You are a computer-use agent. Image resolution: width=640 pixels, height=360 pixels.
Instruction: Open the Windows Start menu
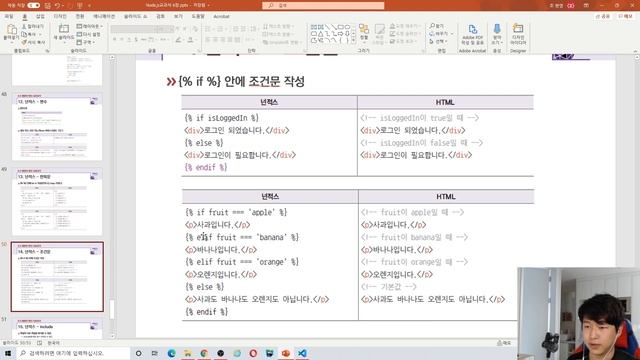[x=8, y=353]
